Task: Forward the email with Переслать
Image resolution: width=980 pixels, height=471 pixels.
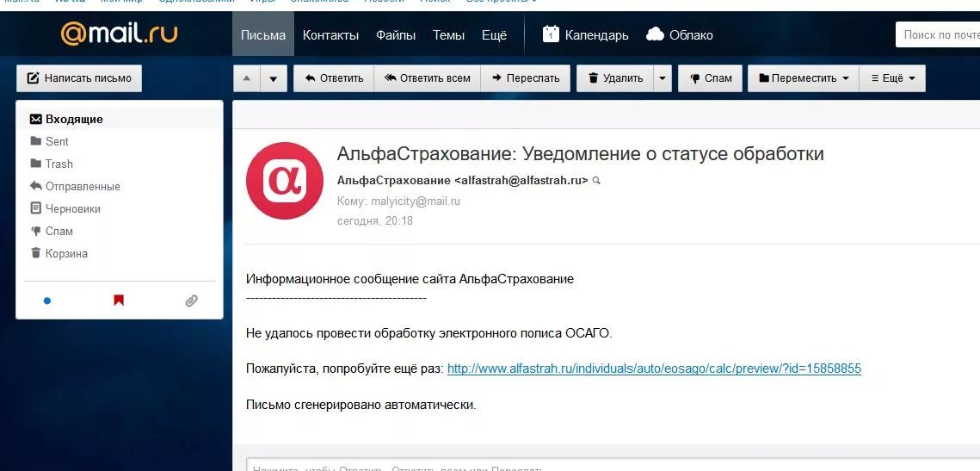Action: pyautogui.click(x=525, y=78)
